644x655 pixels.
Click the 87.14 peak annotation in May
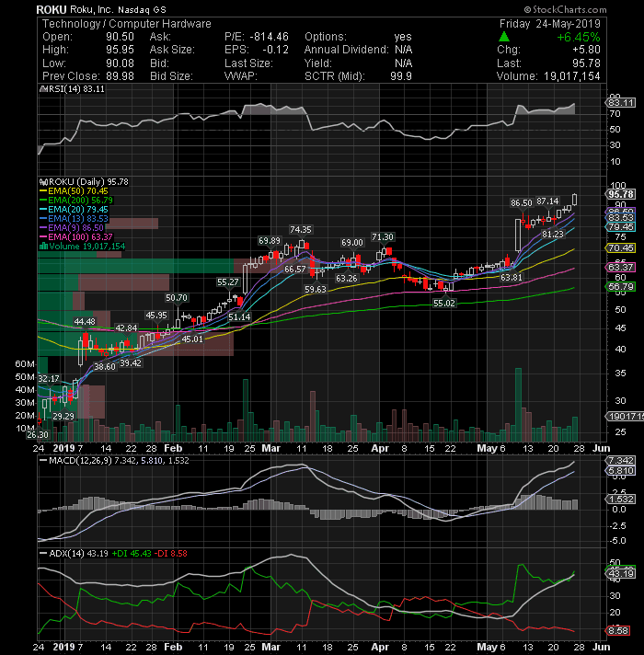coord(547,201)
